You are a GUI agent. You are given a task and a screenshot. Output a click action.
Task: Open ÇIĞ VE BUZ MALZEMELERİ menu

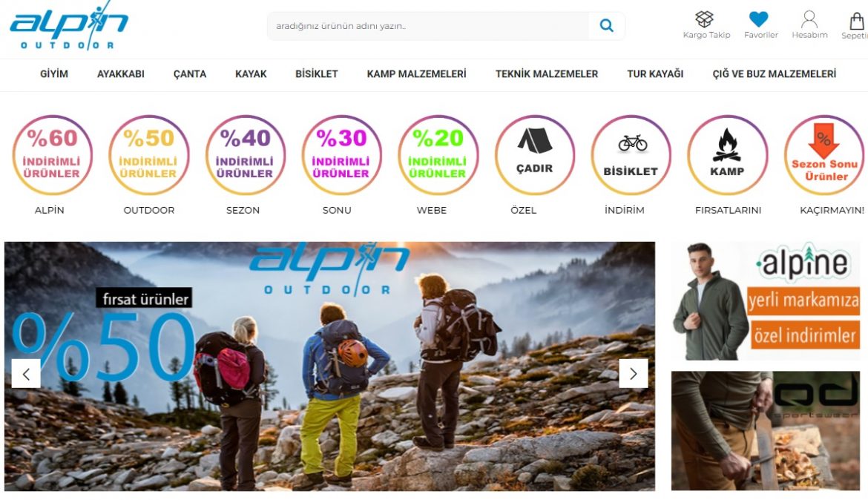coord(774,74)
